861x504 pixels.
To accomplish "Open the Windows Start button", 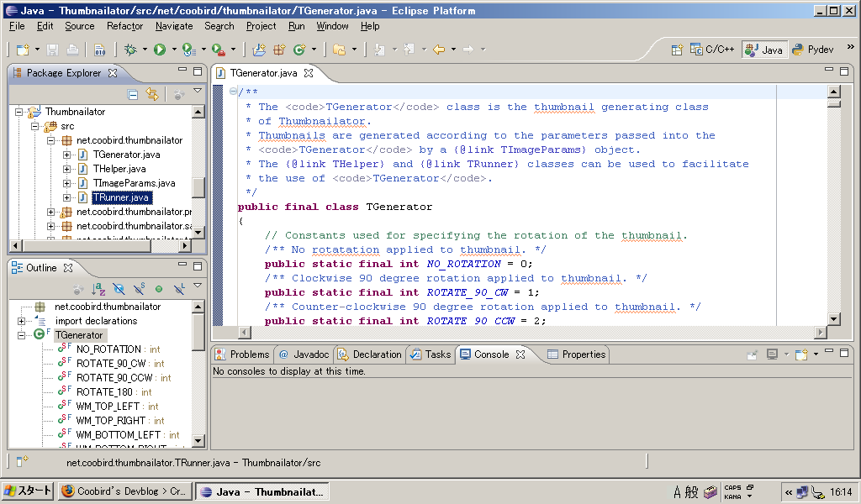I will point(28,491).
